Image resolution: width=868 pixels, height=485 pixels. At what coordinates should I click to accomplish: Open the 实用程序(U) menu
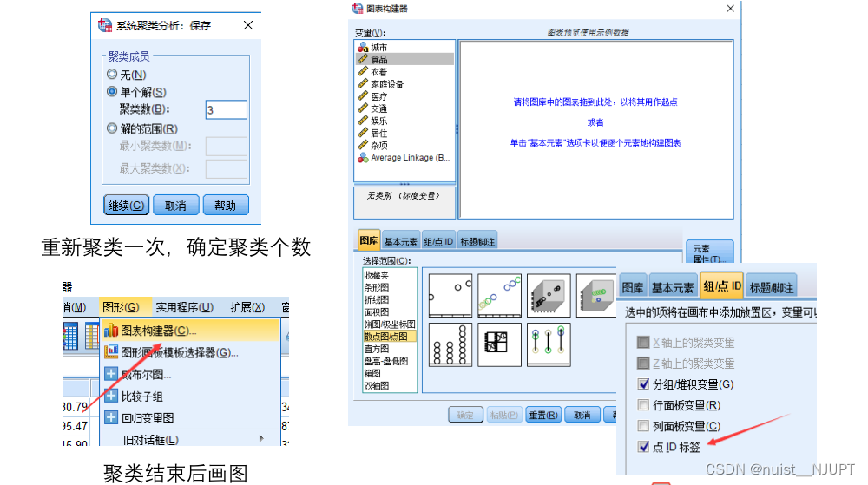coord(184,307)
